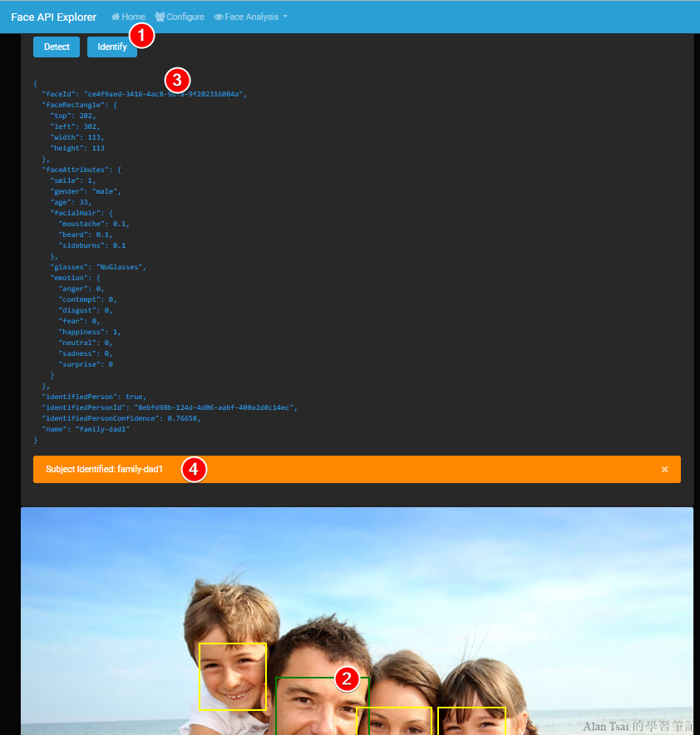The image size is (700, 735).
Task: Click the "age": 33 JSON line
Action: point(71,202)
